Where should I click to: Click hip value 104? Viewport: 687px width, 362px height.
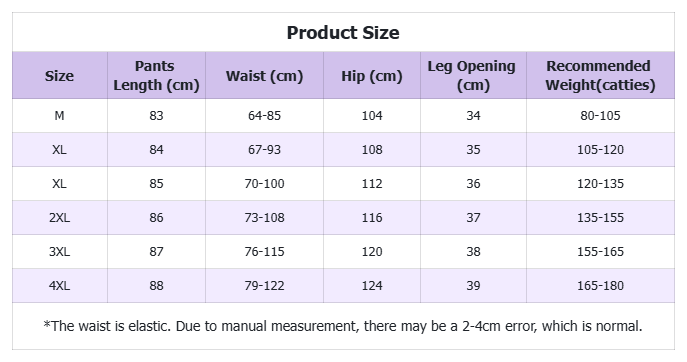[x=372, y=116]
